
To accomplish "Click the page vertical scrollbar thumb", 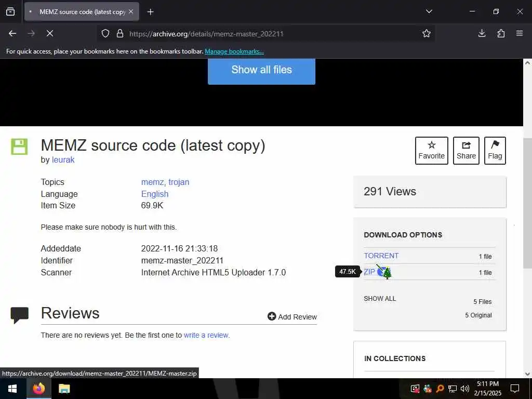I will coord(528,203).
